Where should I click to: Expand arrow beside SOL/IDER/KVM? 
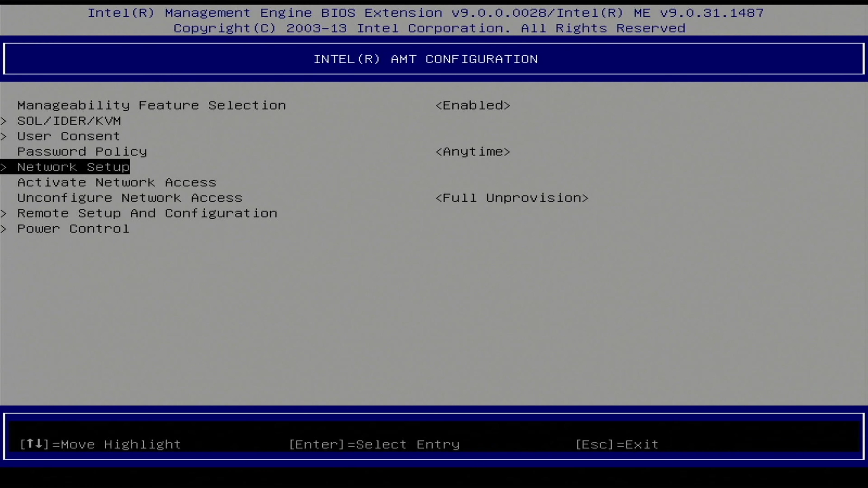(x=4, y=121)
